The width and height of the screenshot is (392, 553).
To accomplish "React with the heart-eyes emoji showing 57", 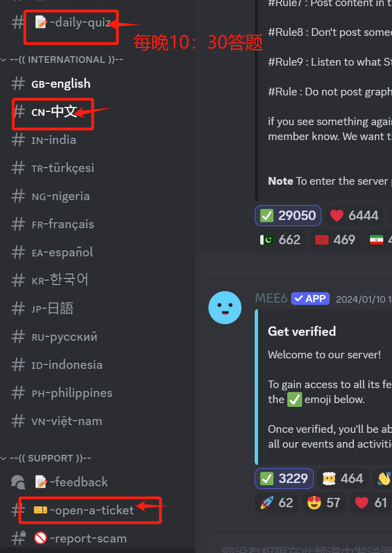I will [x=324, y=503].
